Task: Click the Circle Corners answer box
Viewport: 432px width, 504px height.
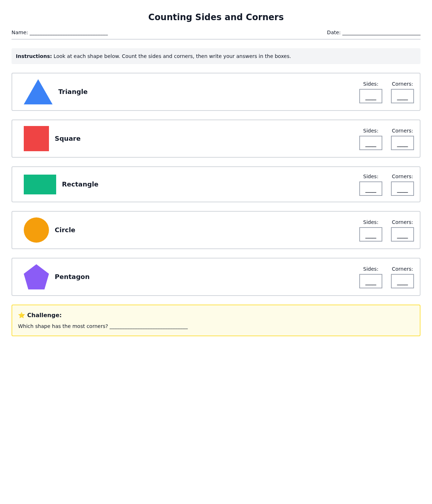Action: (402, 234)
